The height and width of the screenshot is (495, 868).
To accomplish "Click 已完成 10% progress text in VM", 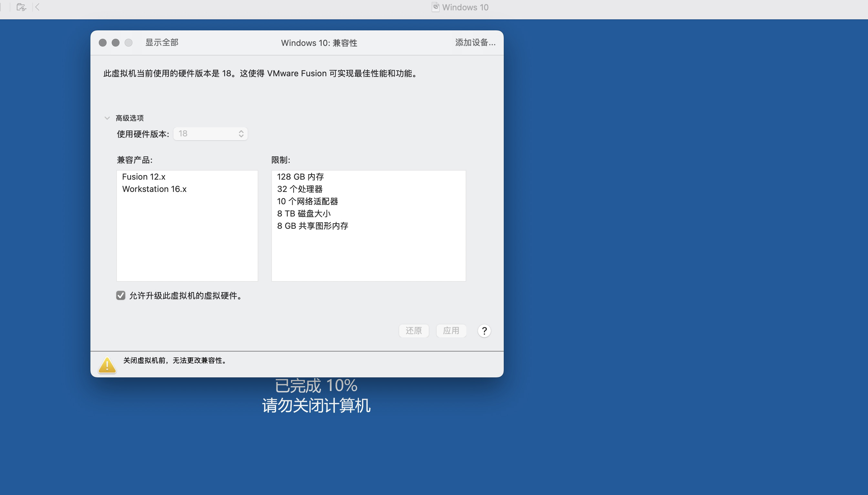I will [x=316, y=385].
